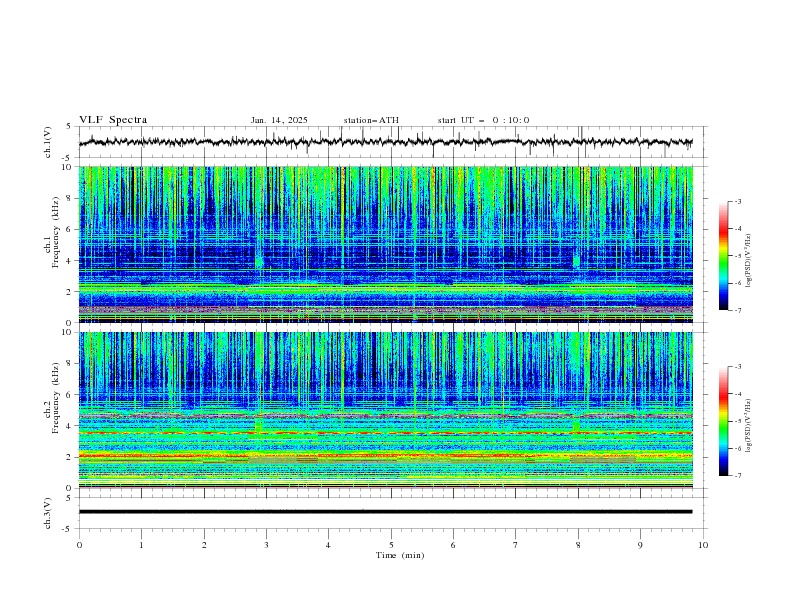Click the "ch.3(V)" axis label
Viewport: 792px width, 612px height.
click(48, 513)
